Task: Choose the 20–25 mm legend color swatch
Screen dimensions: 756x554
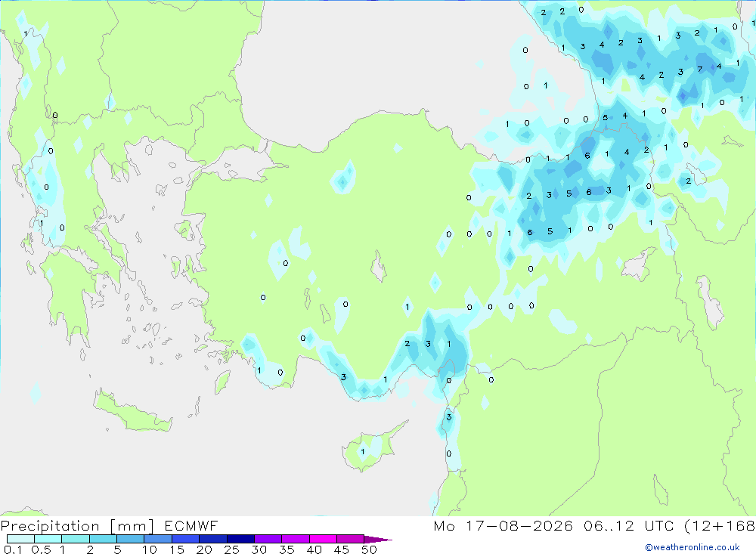Action: (x=213, y=539)
